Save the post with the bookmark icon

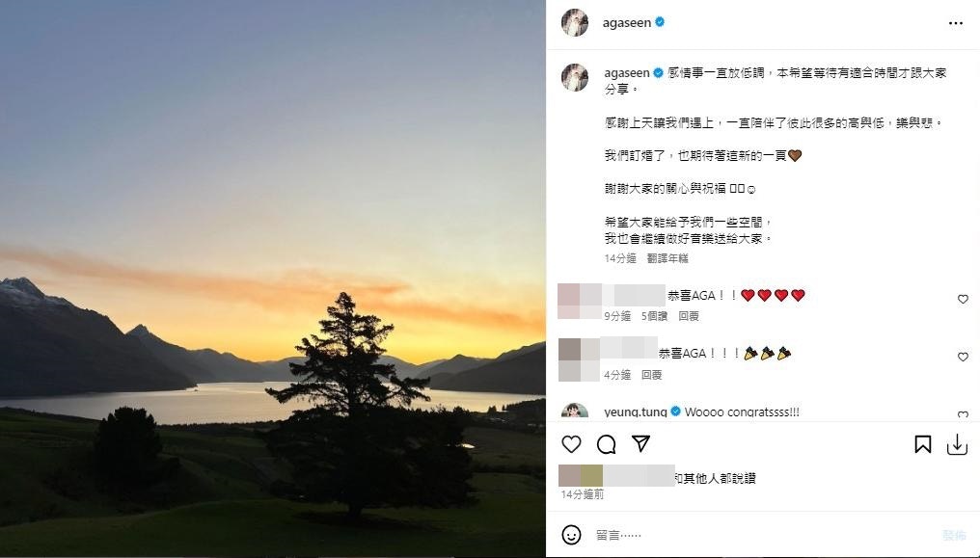[922, 444]
